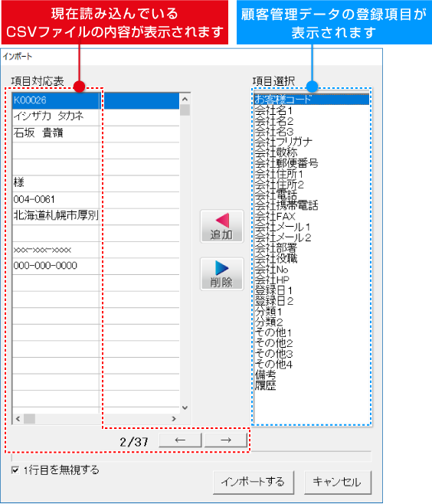Viewport: 432px width, 504px height.
Task: Click the vertical scrollbar thumb
Action: (x=185, y=110)
